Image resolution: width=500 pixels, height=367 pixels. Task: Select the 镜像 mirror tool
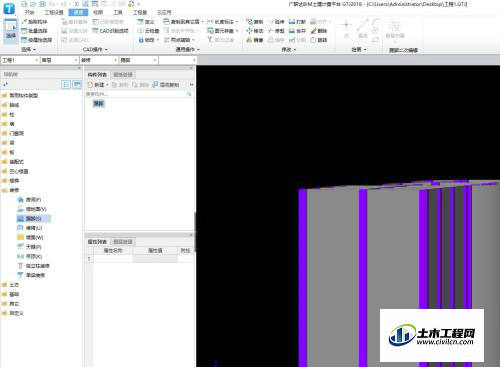(x=255, y=40)
